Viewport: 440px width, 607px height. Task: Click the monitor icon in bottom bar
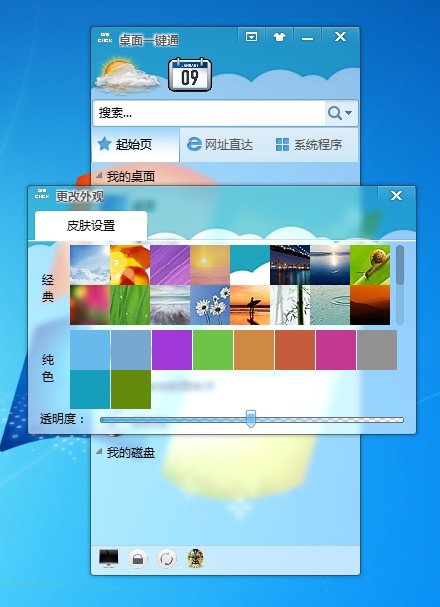coord(109,558)
